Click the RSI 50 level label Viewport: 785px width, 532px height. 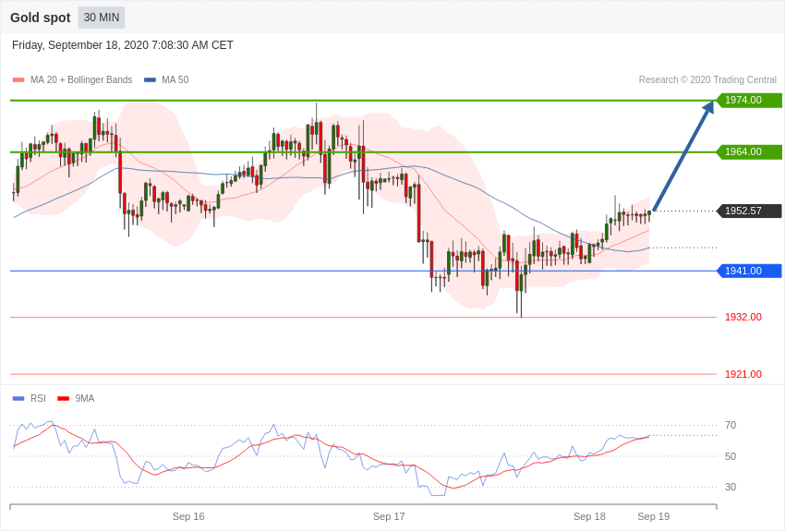click(731, 456)
